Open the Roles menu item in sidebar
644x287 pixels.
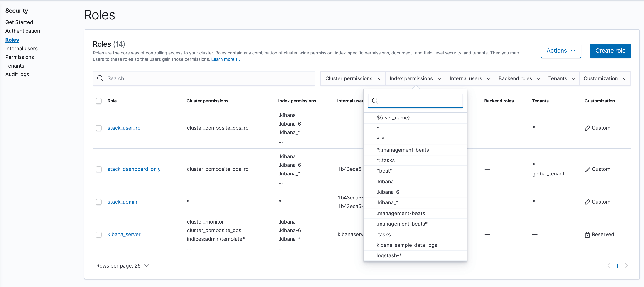[12, 39]
